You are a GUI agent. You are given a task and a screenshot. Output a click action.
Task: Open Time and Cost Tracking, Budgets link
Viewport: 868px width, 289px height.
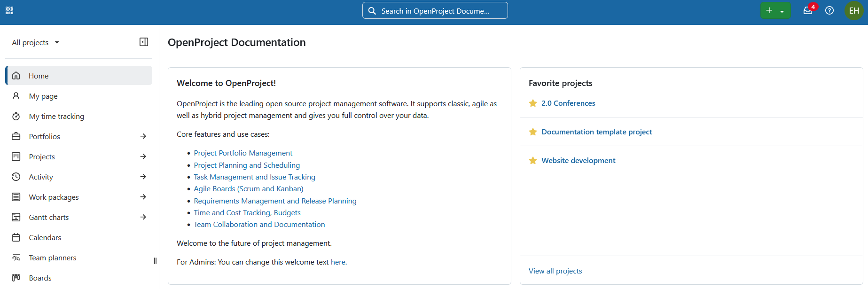point(247,213)
